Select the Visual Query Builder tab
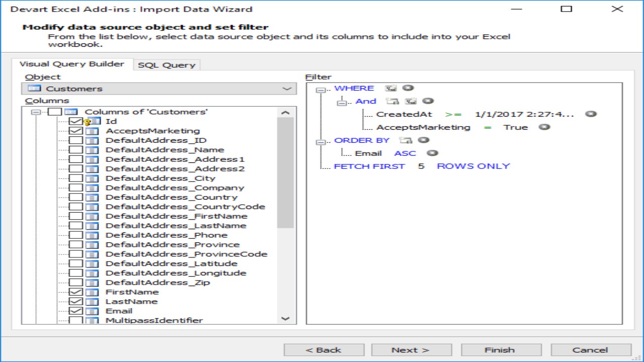 click(72, 64)
